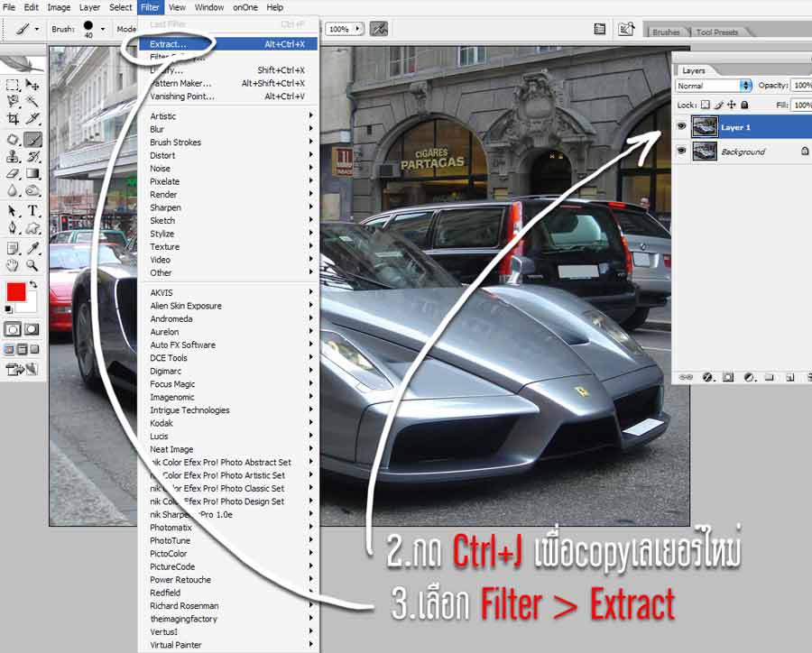Screen dimensions: 812x653
Task: Select the Hand tool
Action: tap(13, 266)
